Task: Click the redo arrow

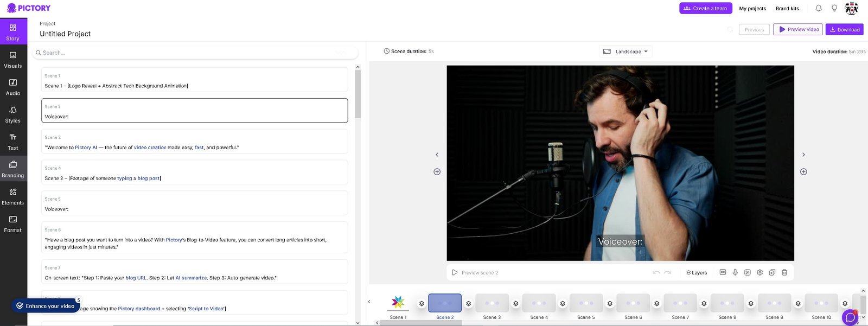Action: click(668, 272)
